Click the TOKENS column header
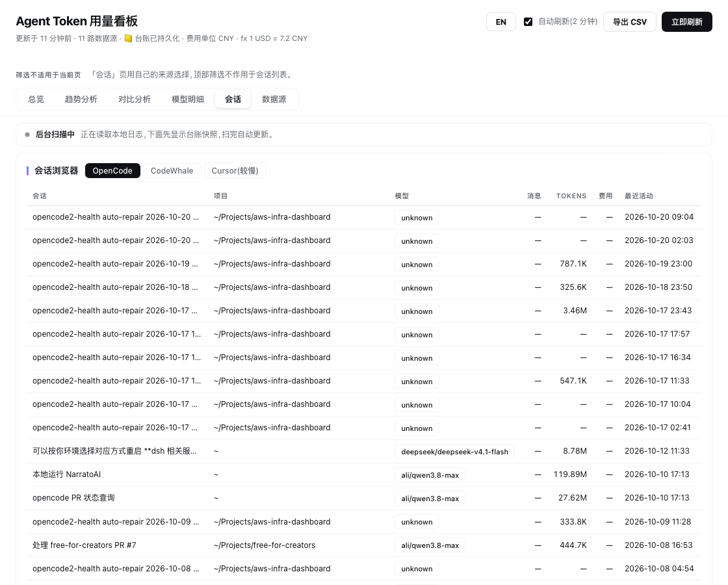728x585 pixels. coord(571,196)
